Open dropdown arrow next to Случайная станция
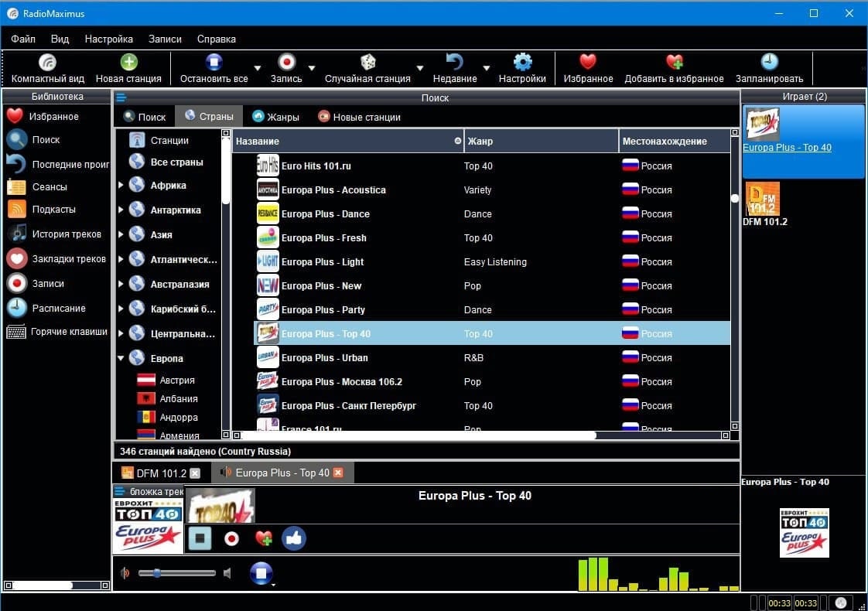The height and width of the screenshot is (611, 868). coord(420,68)
